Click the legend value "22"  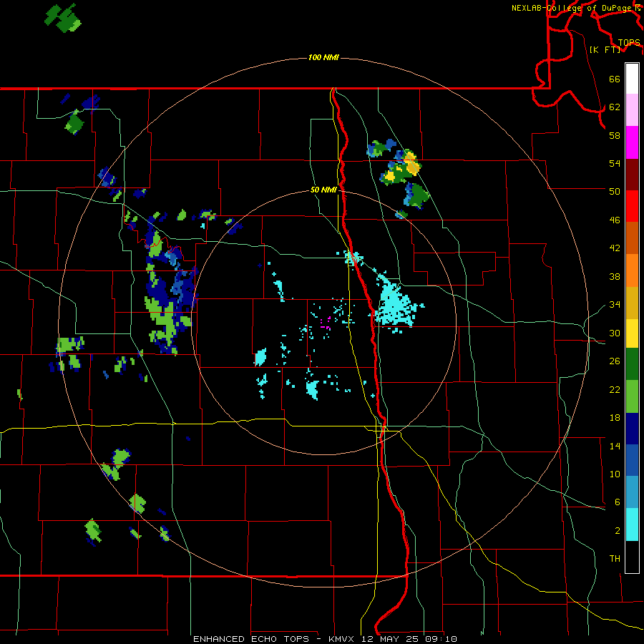click(615, 389)
